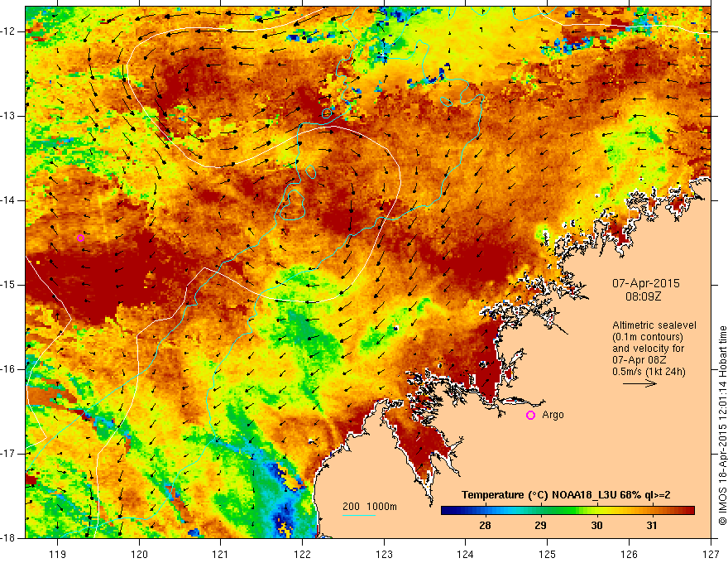728x563 pixels.
Task: Click the '-12' latitude axis label
Action: (x=9, y=31)
